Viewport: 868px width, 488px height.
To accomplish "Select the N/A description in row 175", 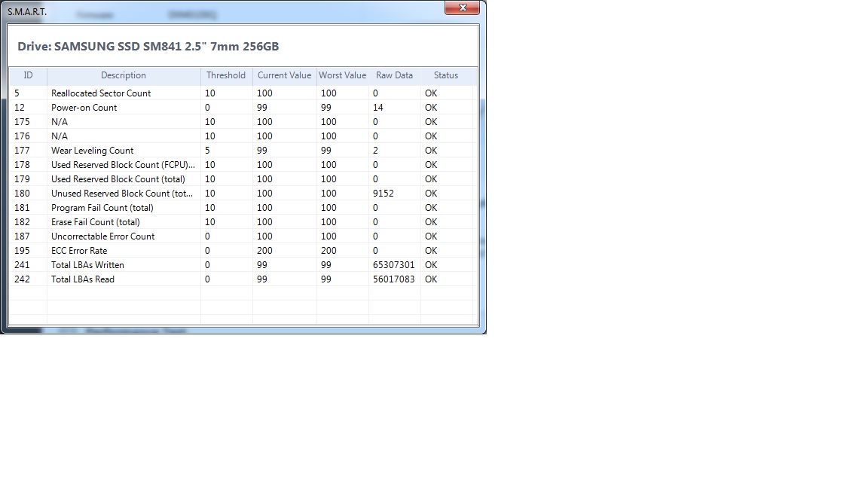I will click(60, 122).
